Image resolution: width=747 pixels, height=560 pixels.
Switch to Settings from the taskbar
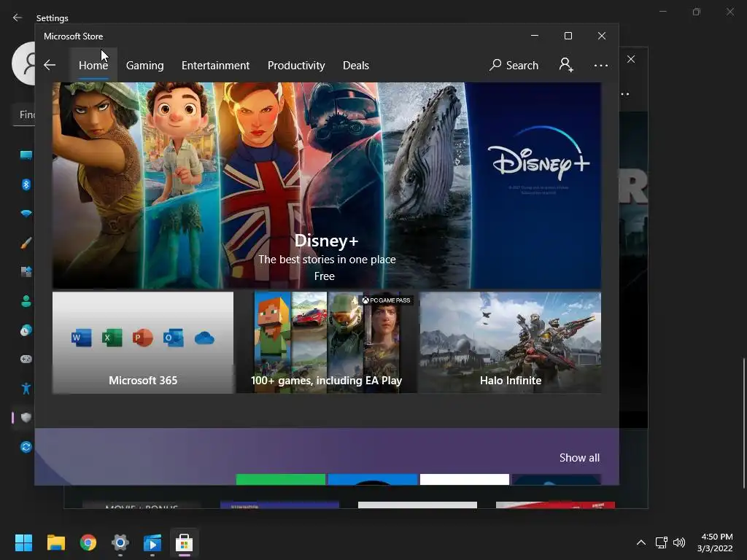point(120,542)
